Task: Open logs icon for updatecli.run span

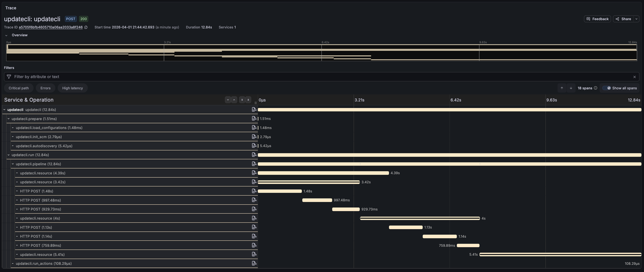Action: point(254,155)
